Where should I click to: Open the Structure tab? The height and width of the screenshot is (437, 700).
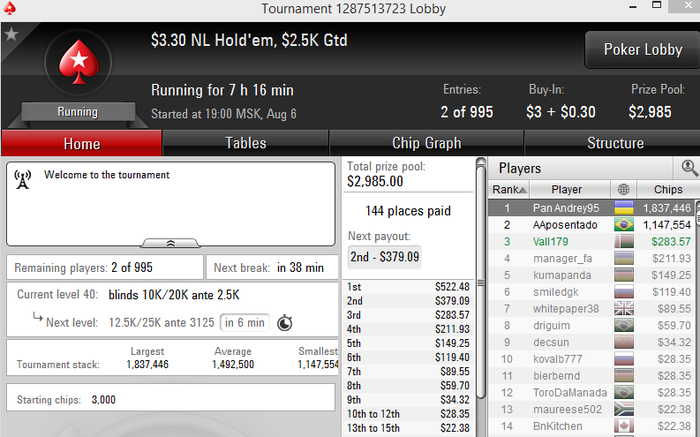(x=614, y=143)
